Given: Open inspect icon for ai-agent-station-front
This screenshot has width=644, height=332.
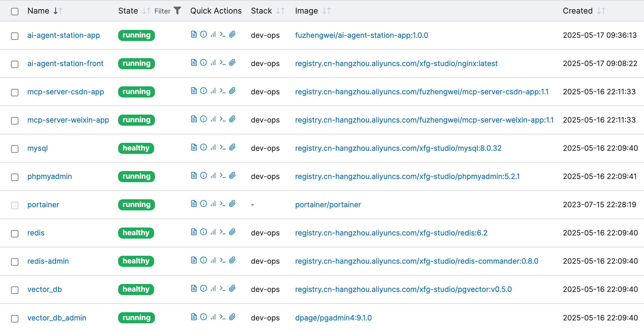Looking at the screenshot, I should point(204,63).
